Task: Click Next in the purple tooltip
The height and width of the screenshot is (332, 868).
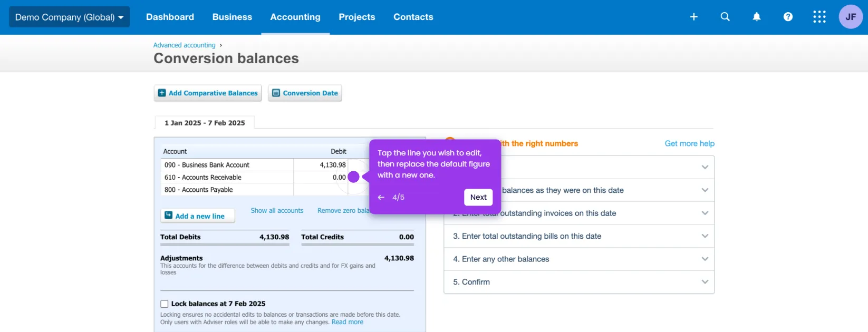Action: [x=478, y=197]
